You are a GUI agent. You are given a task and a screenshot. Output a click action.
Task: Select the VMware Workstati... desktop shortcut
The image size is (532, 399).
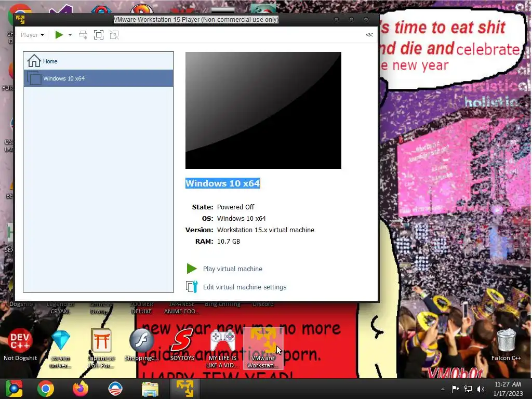(x=263, y=348)
